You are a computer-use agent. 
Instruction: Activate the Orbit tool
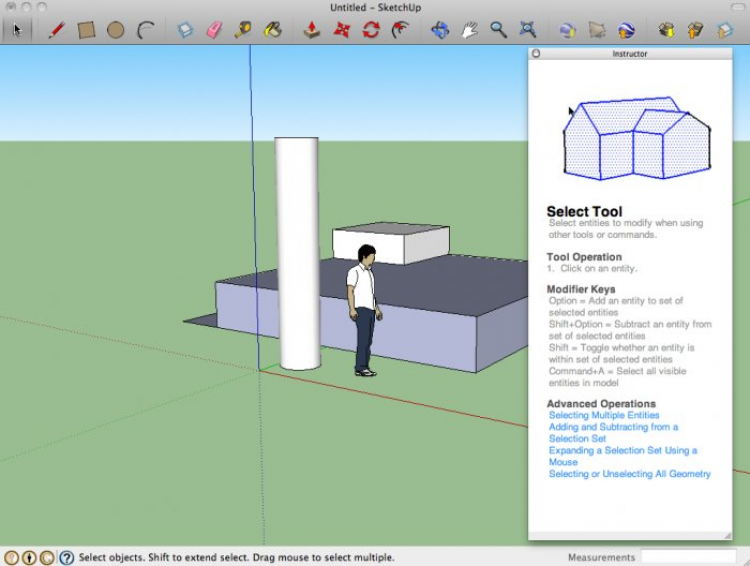pyautogui.click(x=439, y=30)
